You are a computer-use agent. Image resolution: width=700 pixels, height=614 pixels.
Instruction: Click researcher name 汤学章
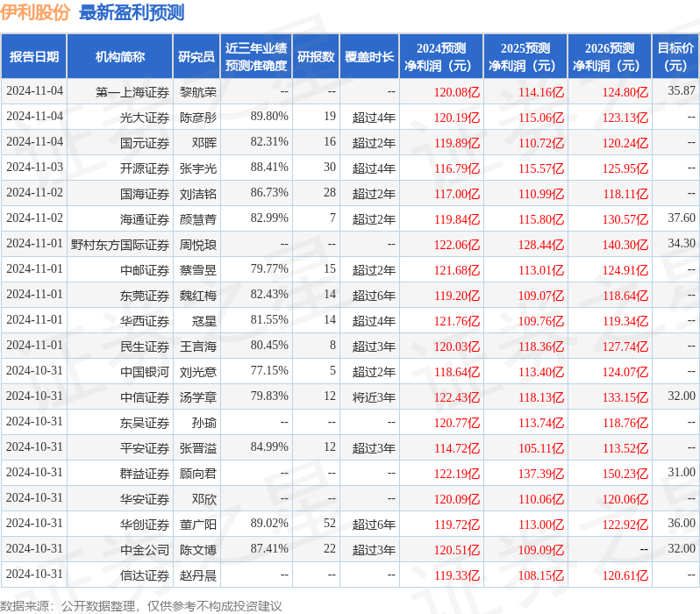(x=198, y=398)
